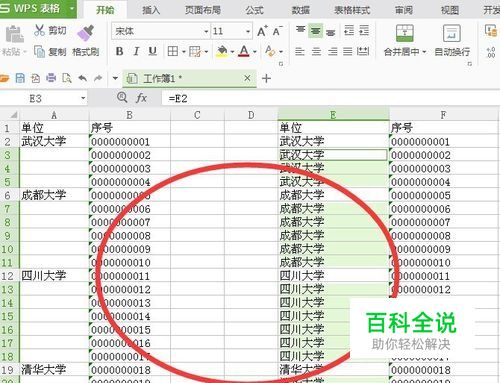Click the justify alignment icon
The width and height of the screenshot is (500, 383).
tap(348, 51)
